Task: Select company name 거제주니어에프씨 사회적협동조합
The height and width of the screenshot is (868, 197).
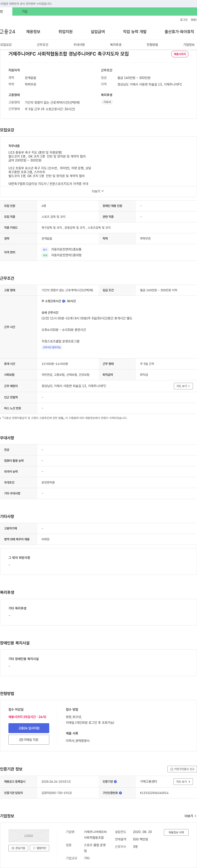Action: [x=95, y=835]
